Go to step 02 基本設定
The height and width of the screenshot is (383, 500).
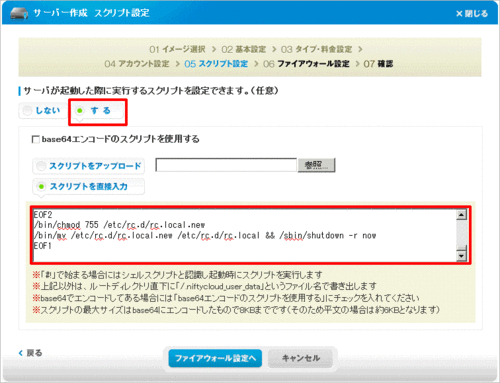[244, 49]
